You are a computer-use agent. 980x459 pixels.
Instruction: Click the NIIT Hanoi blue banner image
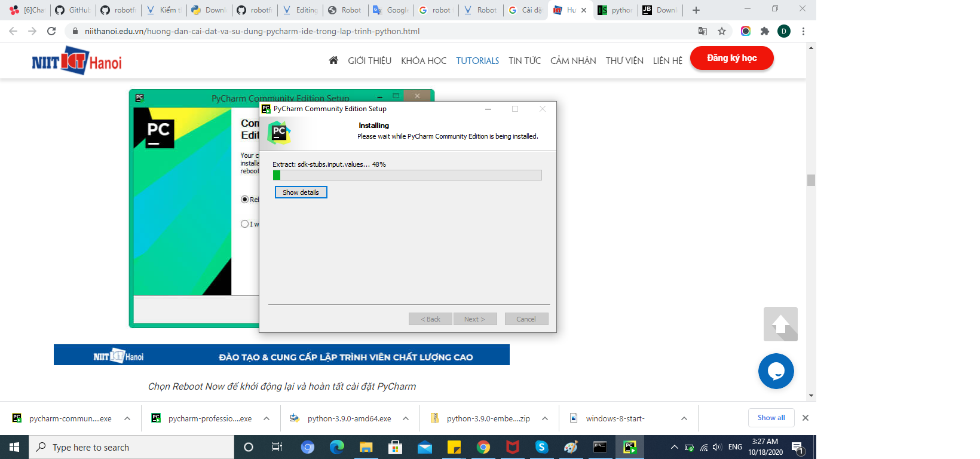(281, 354)
